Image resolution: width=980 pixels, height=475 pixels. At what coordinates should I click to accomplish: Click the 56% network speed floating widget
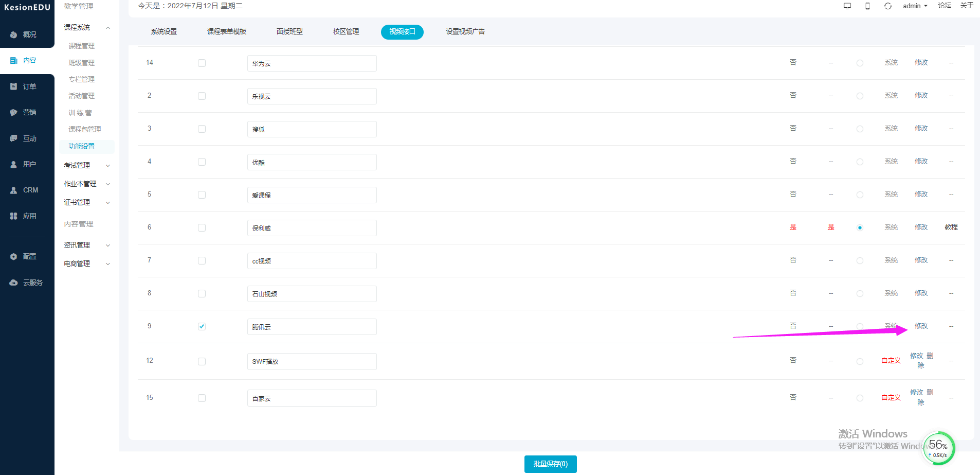point(938,448)
